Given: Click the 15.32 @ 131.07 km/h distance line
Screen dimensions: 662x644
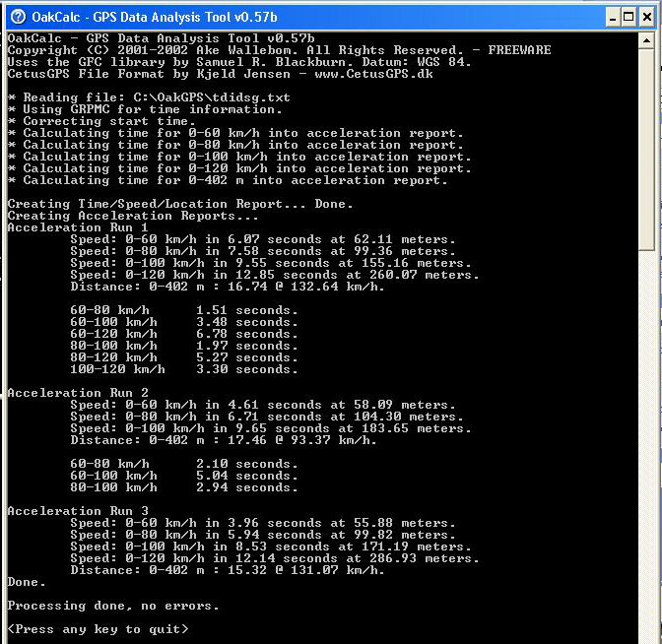Looking at the screenshot, I should 228,570.
